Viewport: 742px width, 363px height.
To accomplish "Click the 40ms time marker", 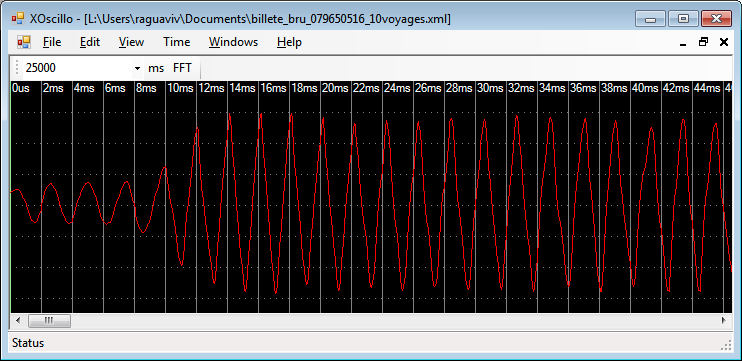I will tap(645, 88).
